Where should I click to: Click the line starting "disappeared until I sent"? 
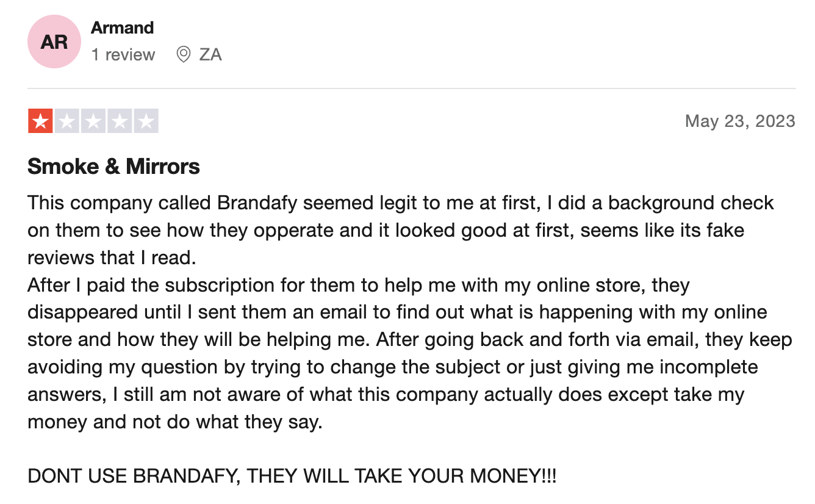(397, 312)
